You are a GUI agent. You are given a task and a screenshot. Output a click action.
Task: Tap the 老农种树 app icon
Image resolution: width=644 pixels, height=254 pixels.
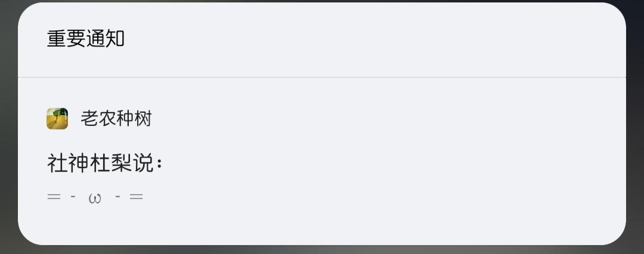57,119
